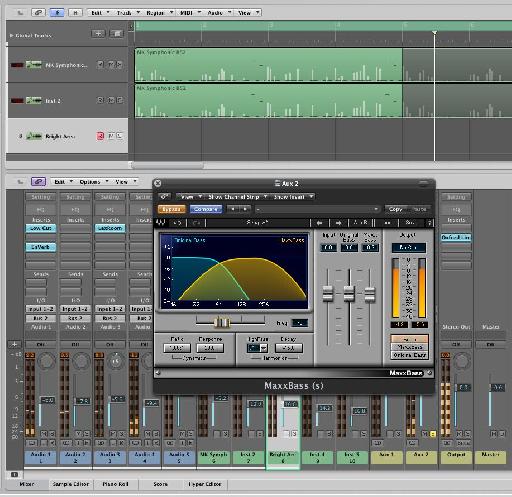This screenshot has width=512, height=497.
Task: Click the playhead marker in the Arrange ruler
Action: tap(434, 32)
